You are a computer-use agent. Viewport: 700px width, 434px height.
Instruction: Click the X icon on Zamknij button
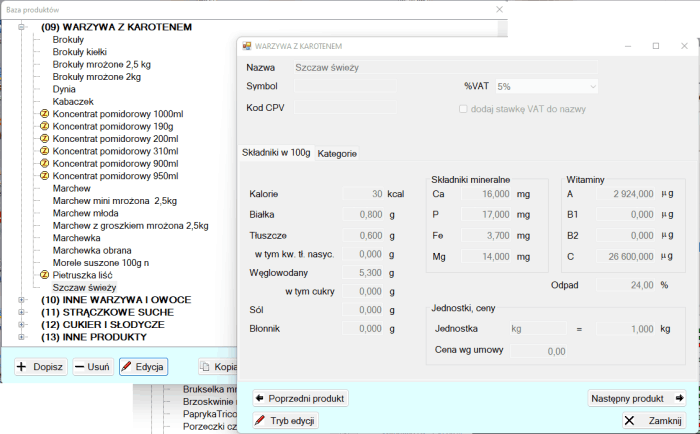click(629, 421)
